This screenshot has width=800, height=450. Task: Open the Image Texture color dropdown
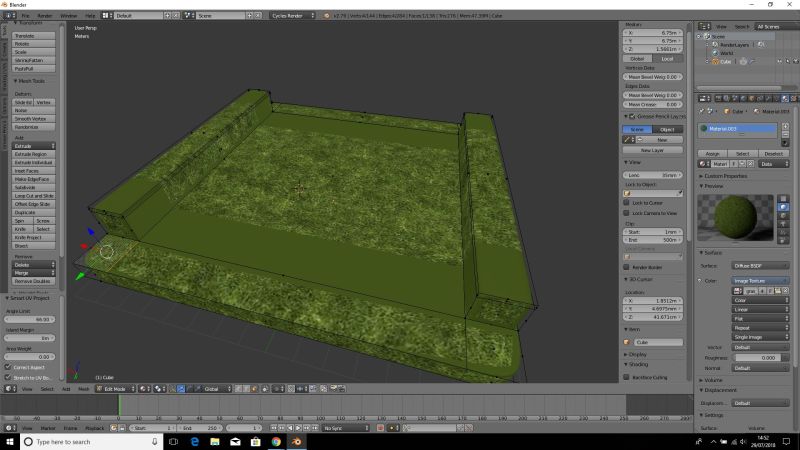click(761, 281)
